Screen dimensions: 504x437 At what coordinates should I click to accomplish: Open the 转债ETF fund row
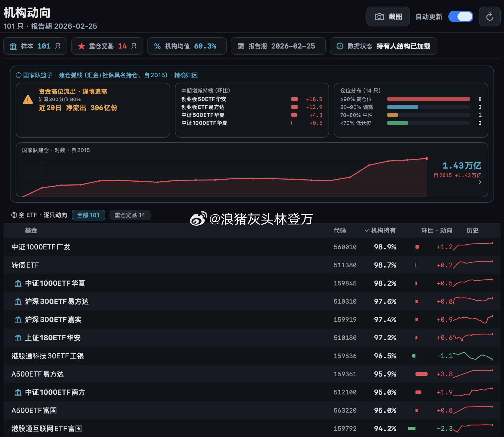click(252, 265)
